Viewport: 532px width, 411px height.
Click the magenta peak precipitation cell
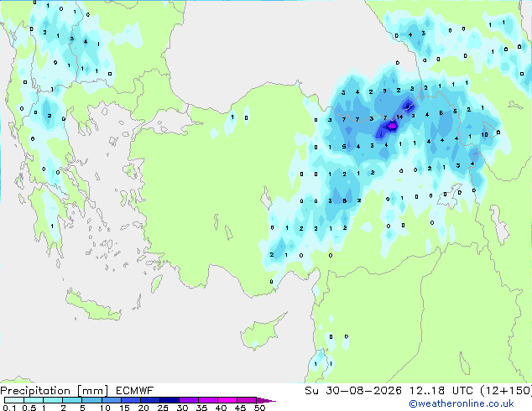tap(392, 126)
